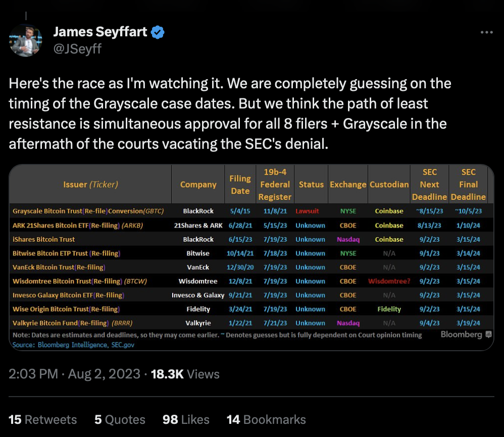The width and height of the screenshot is (504, 437).
Task: Click the Invesco Galaxy Bitcoin ETF row name
Action: click(69, 295)
